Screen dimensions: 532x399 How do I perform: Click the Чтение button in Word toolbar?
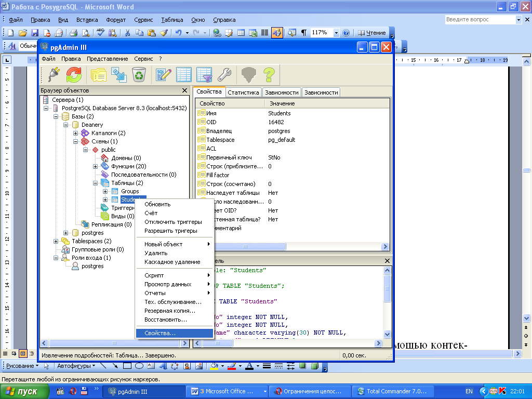(372, 33)
